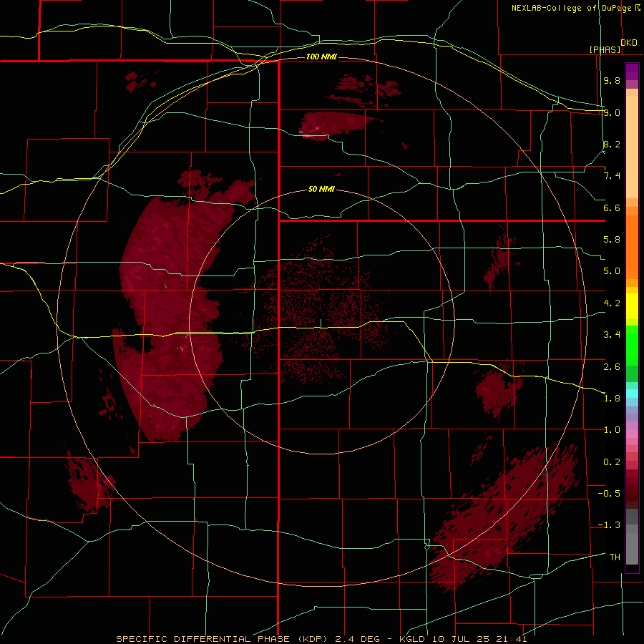Screen dimensions: 644x644
Task: Pick the 6.6 scale label
Action: 612,208
